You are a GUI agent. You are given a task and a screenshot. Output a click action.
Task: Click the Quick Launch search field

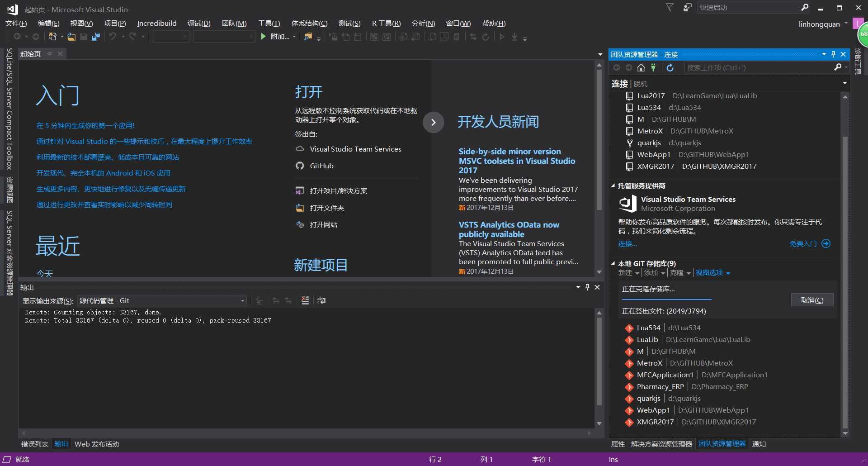click(748, 7)
